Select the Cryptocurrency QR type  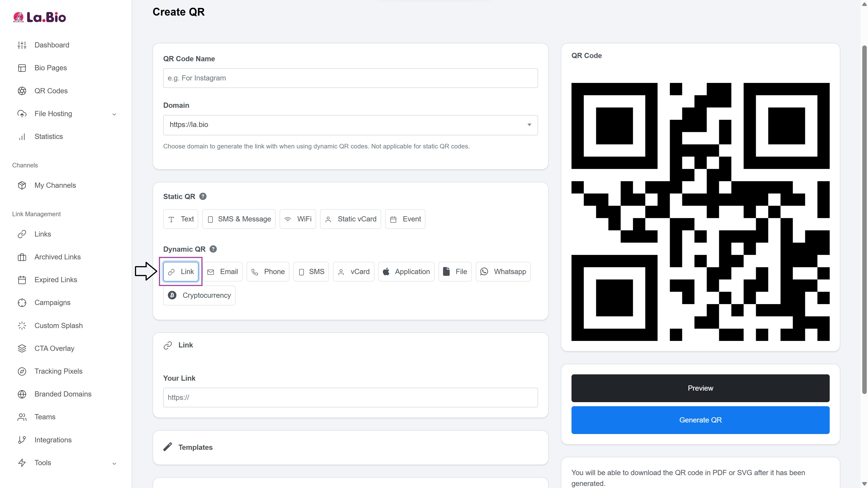tap(199, 295)
